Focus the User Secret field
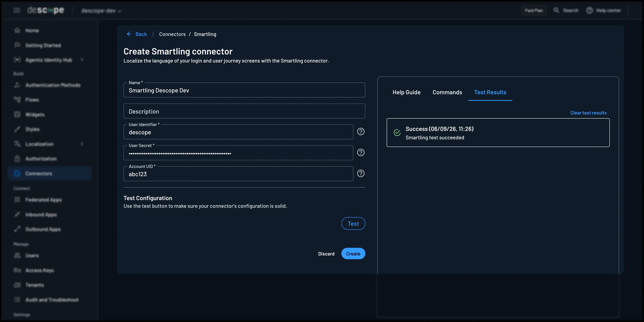This screenshot has width=644, height=322. coord(238,153)
